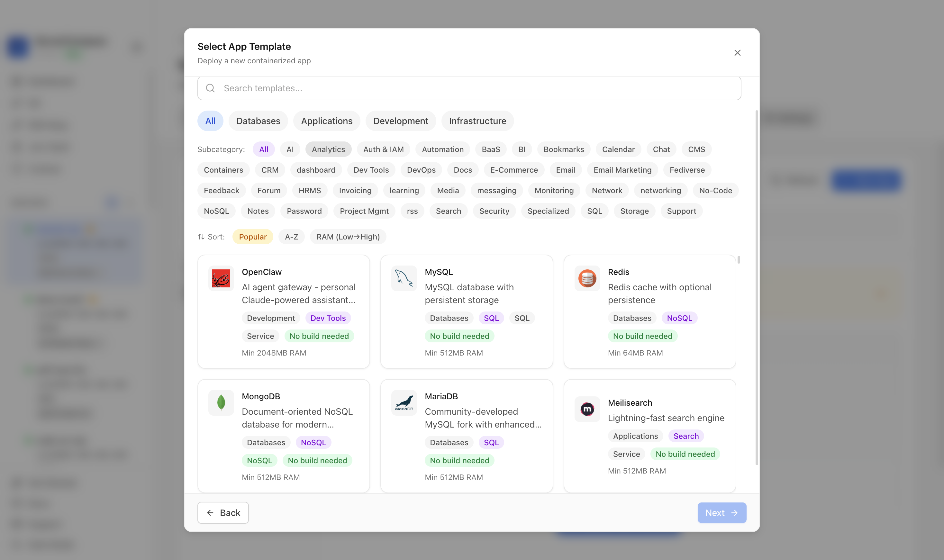Image resolution: width=944 pixels, height=560 pixels.
Task: Filter by Monitoring subcategory
Action: point(554,191)
